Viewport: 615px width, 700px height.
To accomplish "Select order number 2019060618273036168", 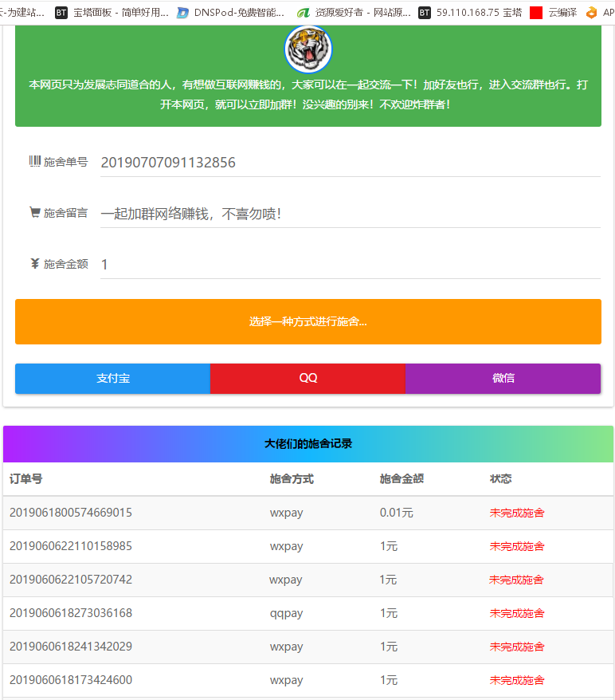I will click(70, 613).
